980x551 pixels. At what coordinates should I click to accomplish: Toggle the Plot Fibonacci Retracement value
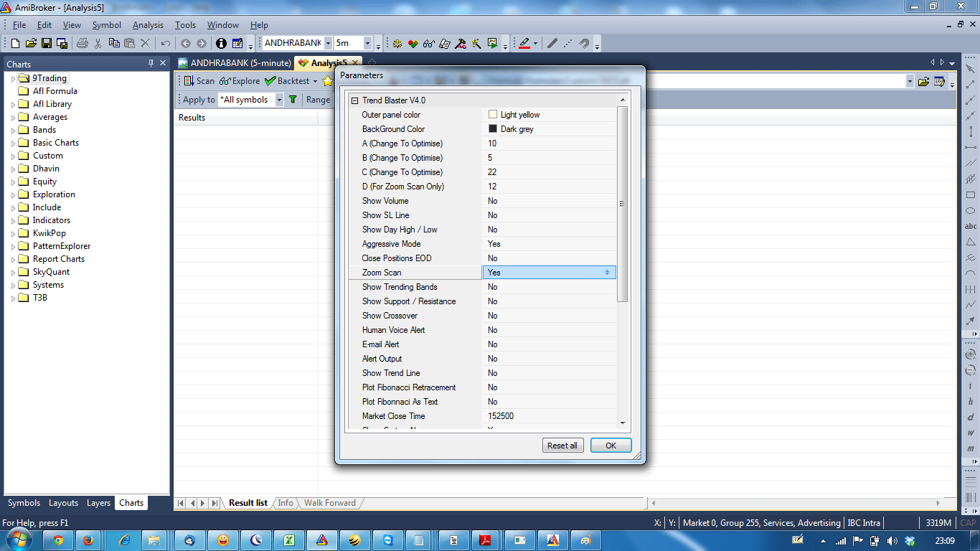550,387
